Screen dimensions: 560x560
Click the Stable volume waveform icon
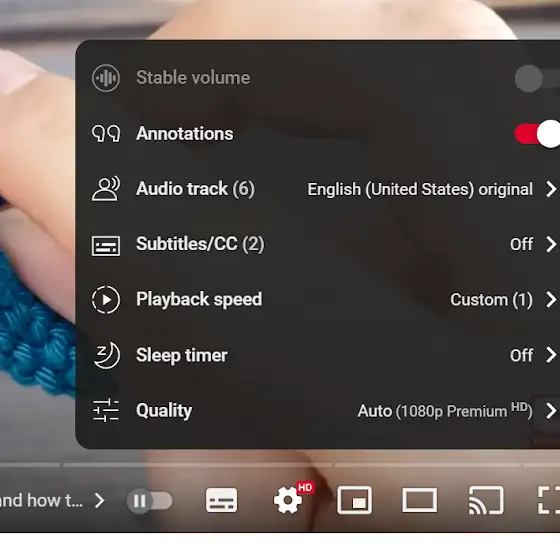pyautogui.click(x=106, y=78)
